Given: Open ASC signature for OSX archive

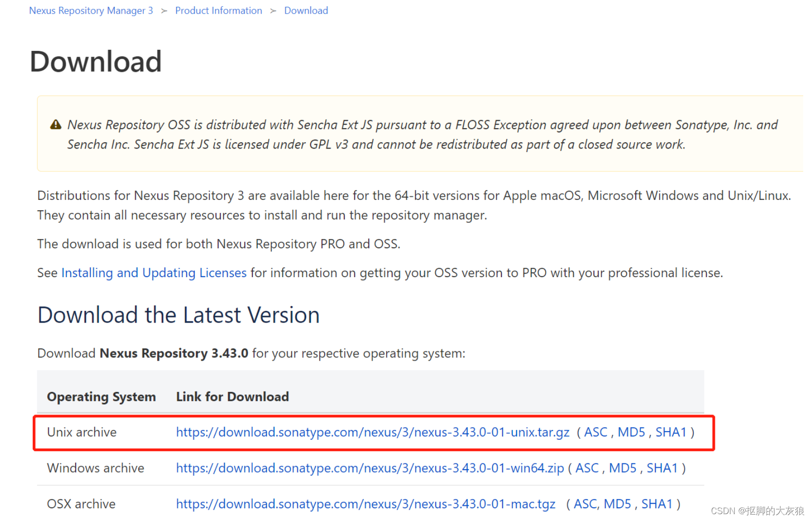Looking at the screenshot, I should [x=585, y=504].
